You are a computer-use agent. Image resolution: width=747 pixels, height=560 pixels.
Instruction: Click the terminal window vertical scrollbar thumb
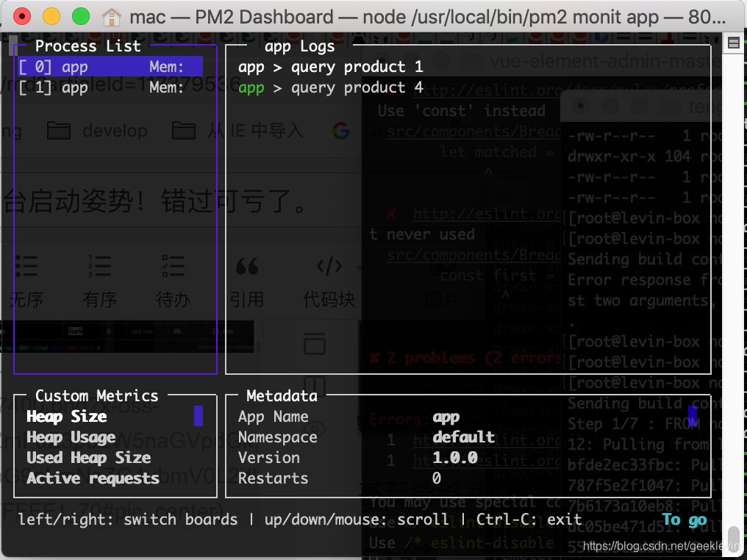(x=734, y=537)
